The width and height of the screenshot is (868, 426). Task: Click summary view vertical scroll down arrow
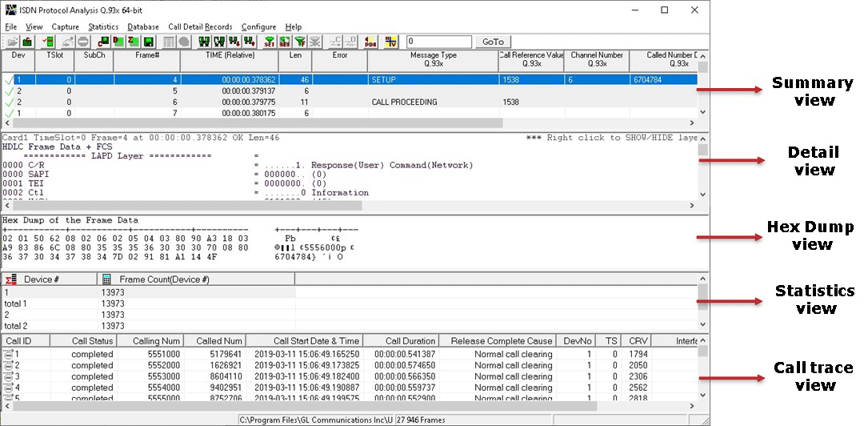coord(703,112)
